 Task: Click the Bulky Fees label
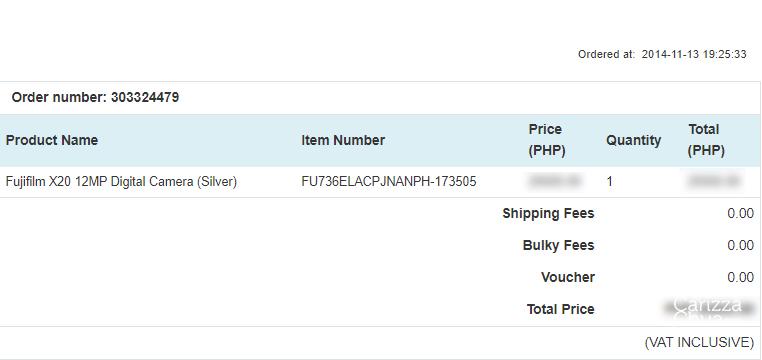tap(558, 245)
